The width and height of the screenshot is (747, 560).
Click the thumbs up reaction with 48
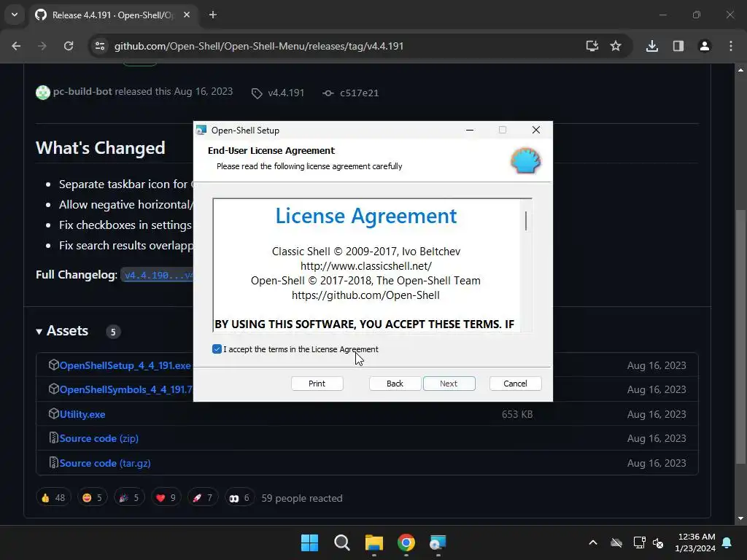point(53,498)
